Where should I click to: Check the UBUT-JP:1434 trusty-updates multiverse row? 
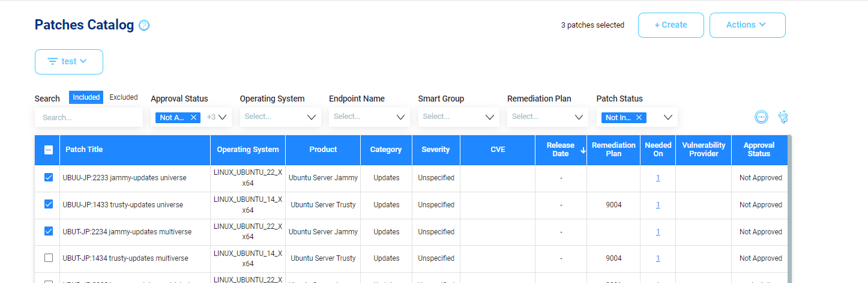pyautogui.click(x=49, y=258)
